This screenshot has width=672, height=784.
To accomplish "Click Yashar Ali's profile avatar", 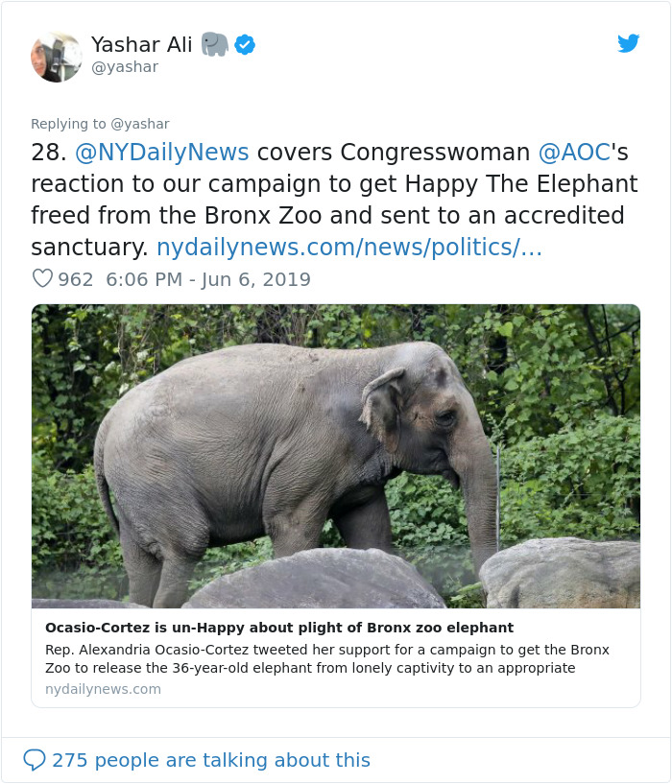I will (x=57, y=57).
